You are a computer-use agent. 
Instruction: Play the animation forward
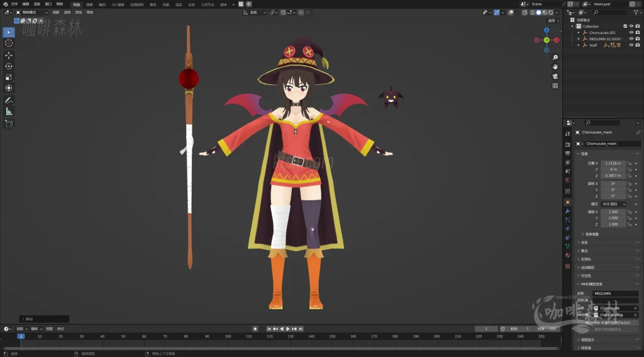click(288, 329)
